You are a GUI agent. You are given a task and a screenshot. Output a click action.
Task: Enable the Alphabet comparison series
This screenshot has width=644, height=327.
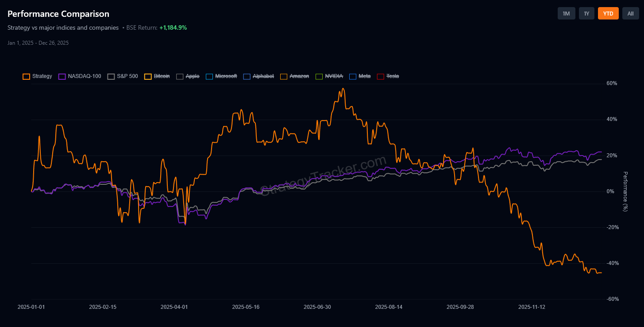point(258,76)
